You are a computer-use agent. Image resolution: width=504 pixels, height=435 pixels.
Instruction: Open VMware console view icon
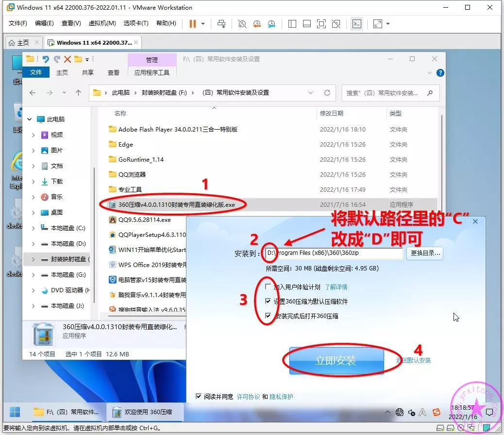pos(357,24)
